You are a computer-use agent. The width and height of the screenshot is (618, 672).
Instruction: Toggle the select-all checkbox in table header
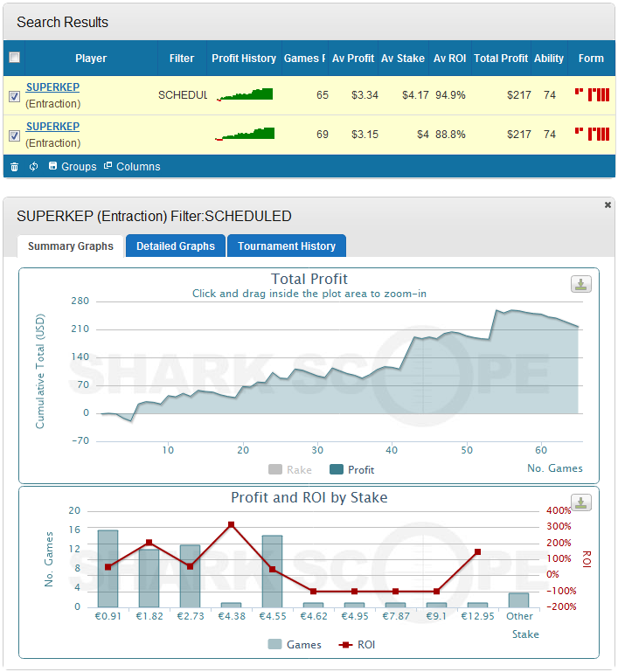15,58
